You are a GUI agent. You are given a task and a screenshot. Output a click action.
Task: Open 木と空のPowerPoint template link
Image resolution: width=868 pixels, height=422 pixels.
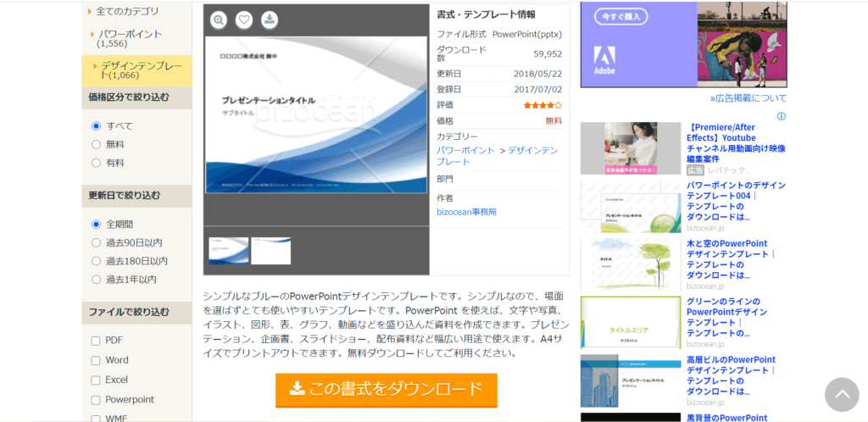click(x=731, y=259)
